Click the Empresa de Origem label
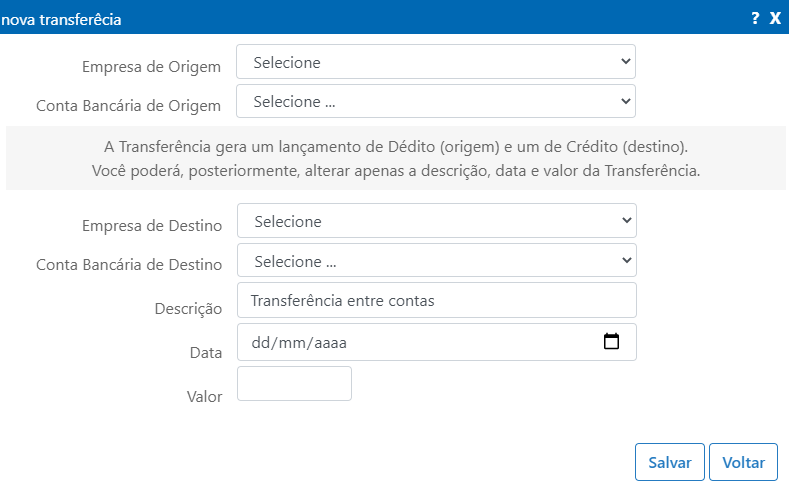Viewport: 789px width, 483px height. coord(151,67)
